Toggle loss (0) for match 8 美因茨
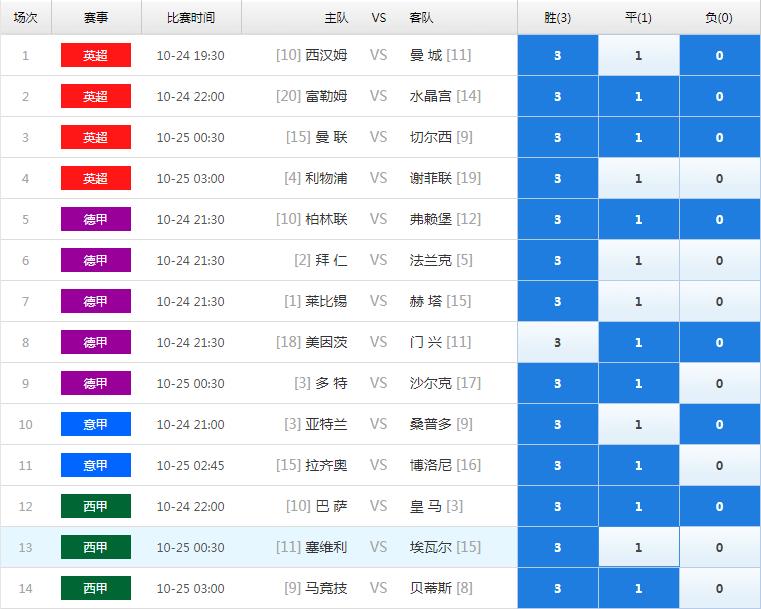761x609 pixels. (x=720, y=342)
